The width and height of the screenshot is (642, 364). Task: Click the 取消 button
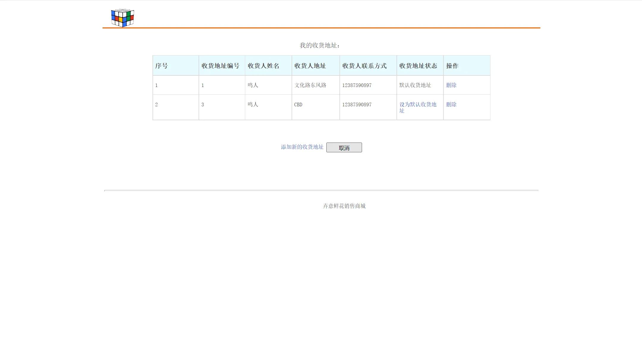(x=344, y=148)
